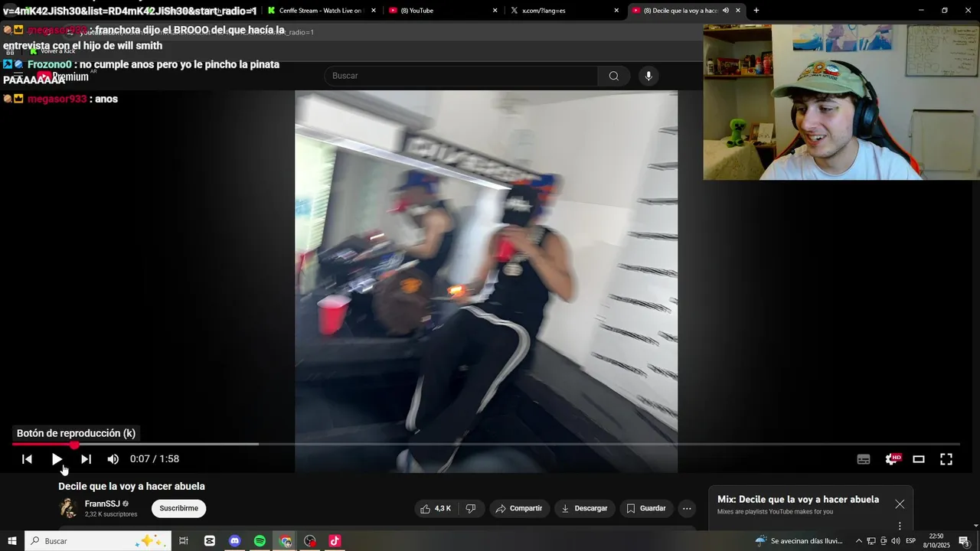Click the 22:50 clock and date

click(x=936, y=541)
